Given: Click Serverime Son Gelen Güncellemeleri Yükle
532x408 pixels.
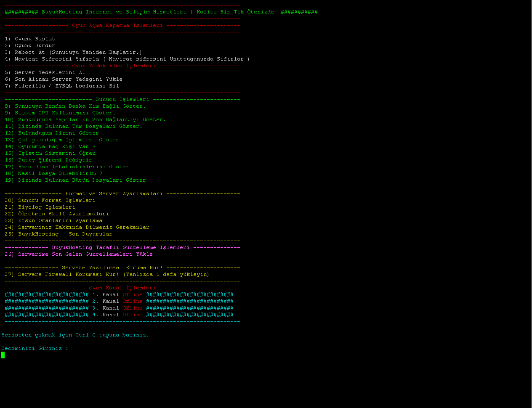Looking at the screenshot, I should (79, 254).
